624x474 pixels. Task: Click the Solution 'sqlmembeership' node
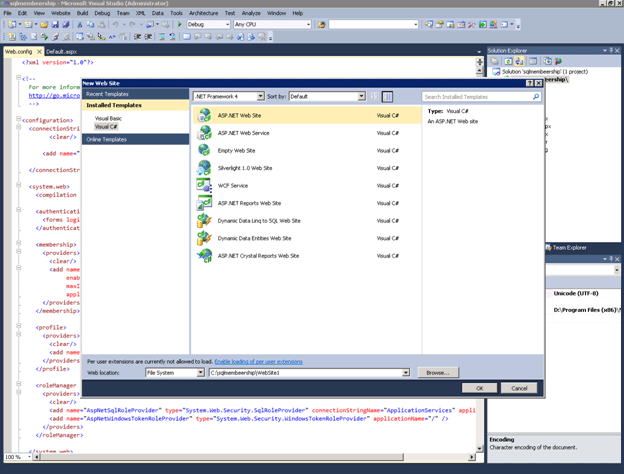tap(544, 72)
